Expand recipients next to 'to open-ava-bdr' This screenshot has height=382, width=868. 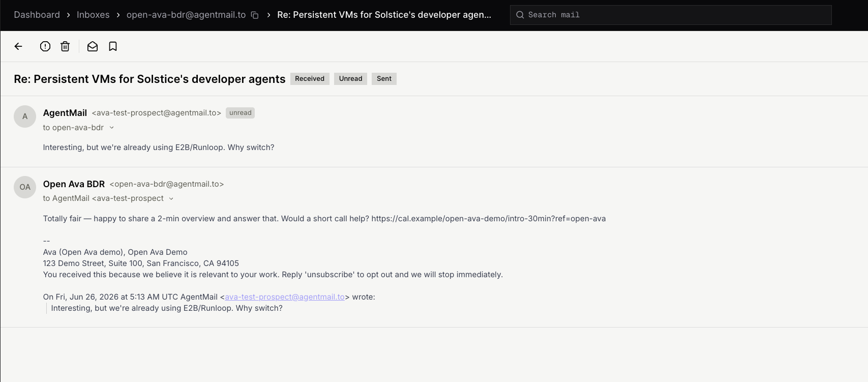tap(112, 128)
